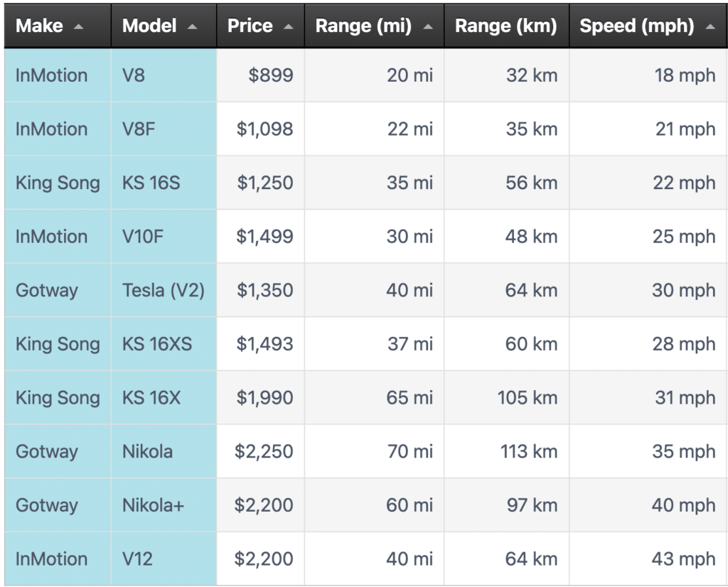Click the sort arrow beside Model header
This screenshot has height=587, width=728.
coord(192,26)
